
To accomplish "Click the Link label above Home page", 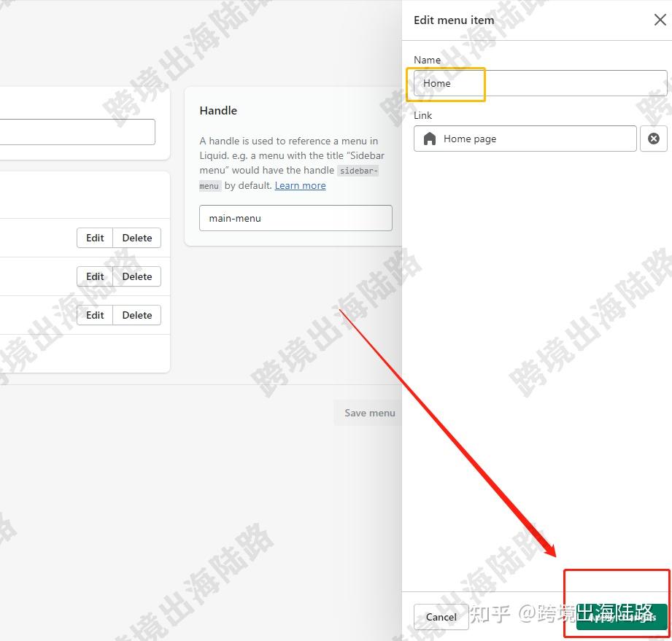I will pyautogui.click(x=422, y=115).
